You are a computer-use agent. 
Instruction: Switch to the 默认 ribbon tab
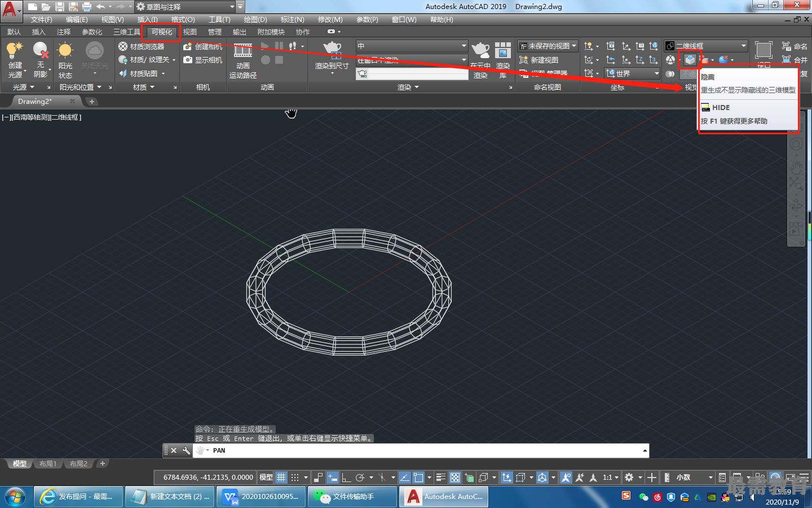point(14,32)
